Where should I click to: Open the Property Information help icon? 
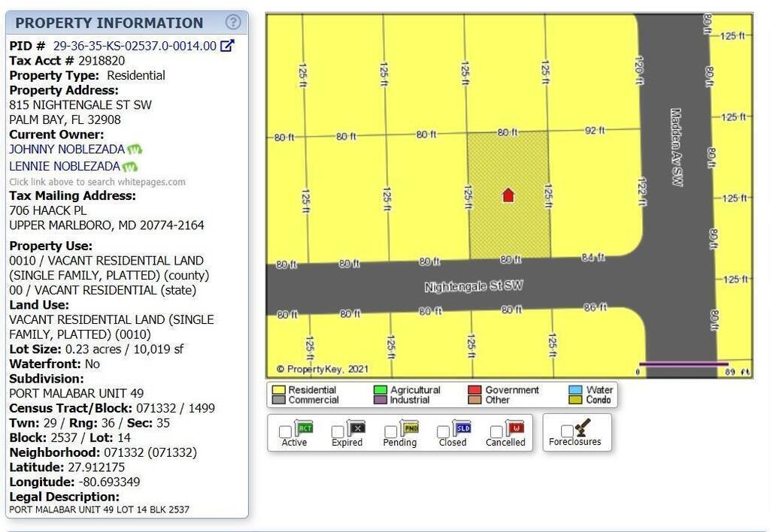[233, 23]
